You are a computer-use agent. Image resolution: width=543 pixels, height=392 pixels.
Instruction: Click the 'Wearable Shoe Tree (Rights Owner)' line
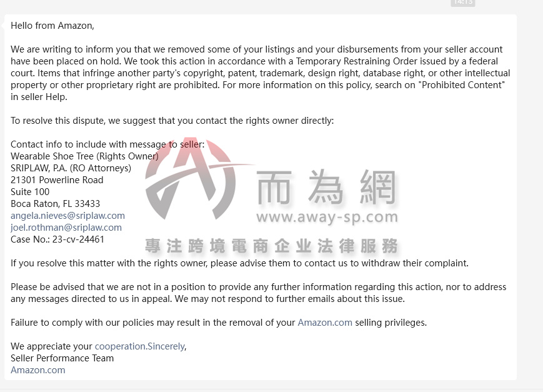[84, 156]
